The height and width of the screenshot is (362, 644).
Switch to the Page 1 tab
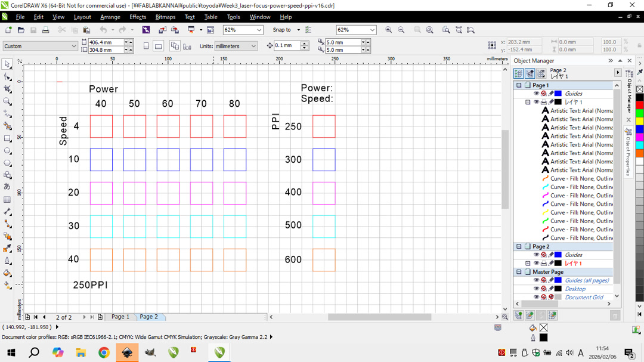122,317
